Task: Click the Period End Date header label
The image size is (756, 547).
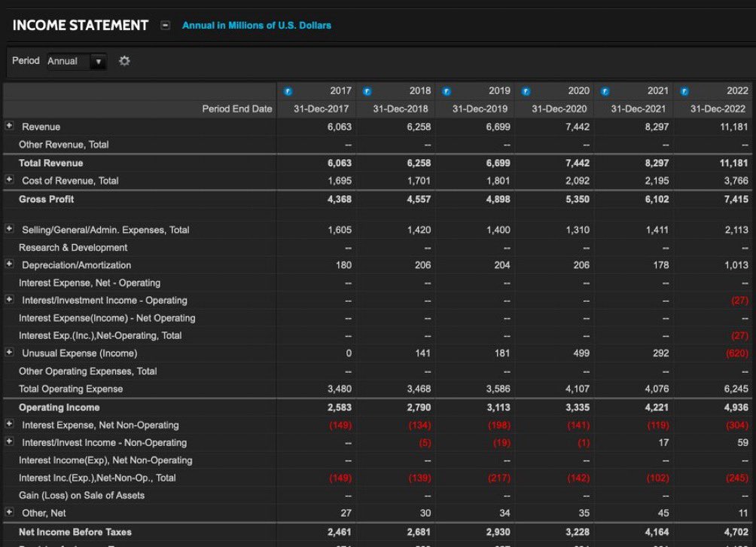Action: (x=236, y=109)
